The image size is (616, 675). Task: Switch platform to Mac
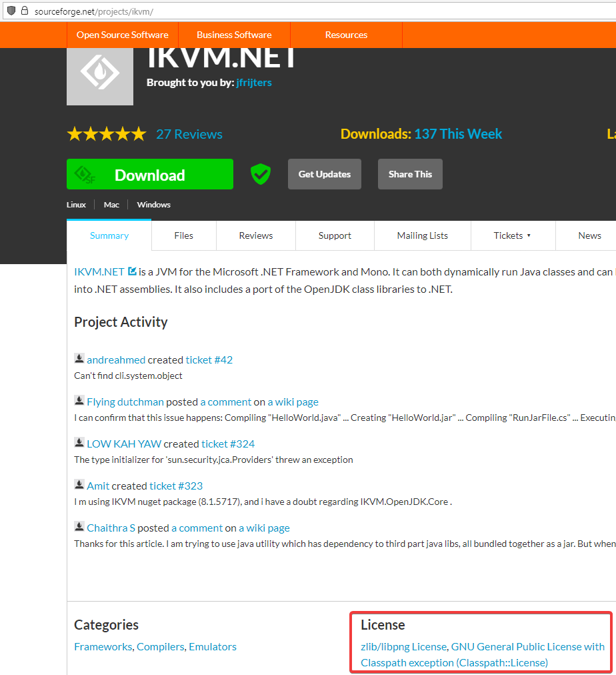[x=111, y=205]
